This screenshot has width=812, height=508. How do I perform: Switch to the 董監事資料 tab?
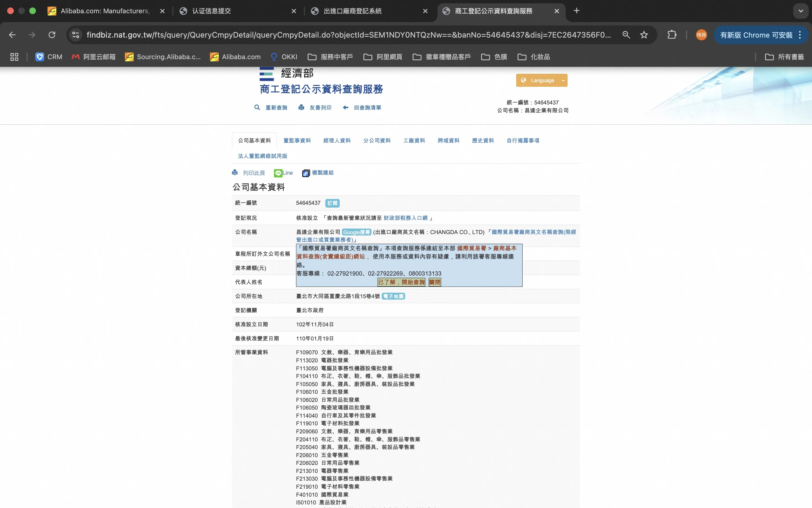(x=297, y=140)
